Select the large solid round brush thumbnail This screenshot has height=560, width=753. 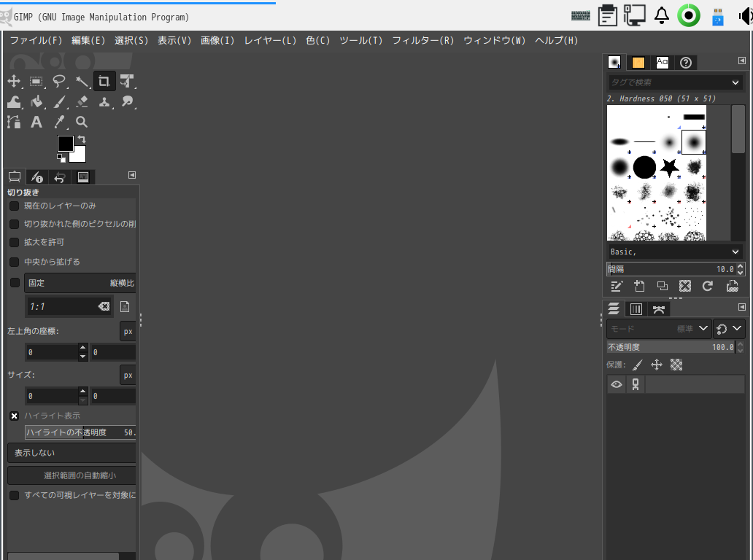point(644,167)
